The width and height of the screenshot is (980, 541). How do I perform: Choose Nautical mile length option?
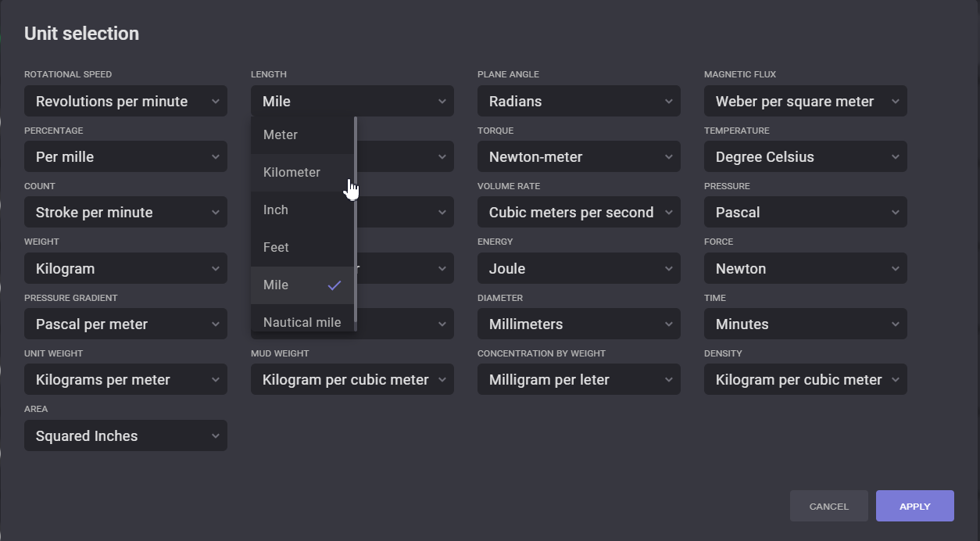pos(302,321)
